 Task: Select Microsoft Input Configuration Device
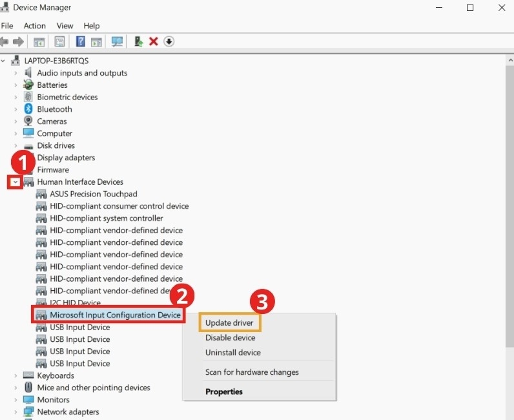pyautogui.click(x=115, y=315)
